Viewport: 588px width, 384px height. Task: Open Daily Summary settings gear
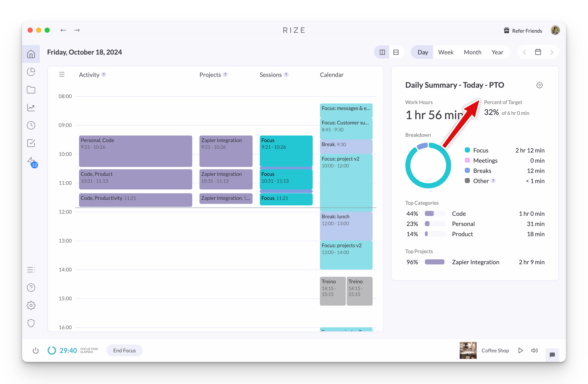pyautogui.click(x=539, y=85)
